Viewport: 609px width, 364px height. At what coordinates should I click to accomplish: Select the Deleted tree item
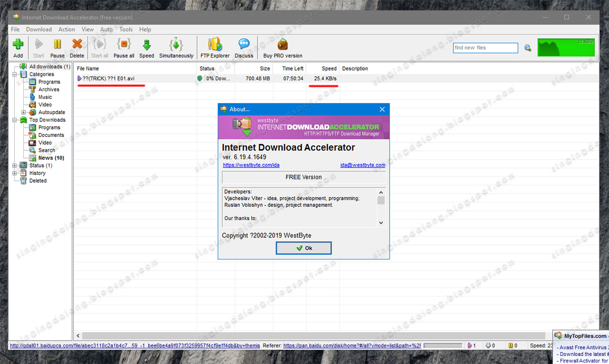point(38,181)
